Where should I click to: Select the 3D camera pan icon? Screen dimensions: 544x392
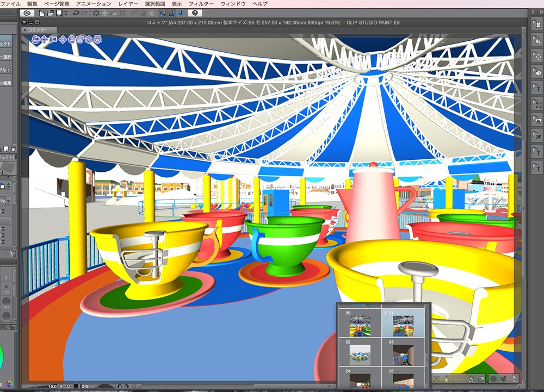45,40
